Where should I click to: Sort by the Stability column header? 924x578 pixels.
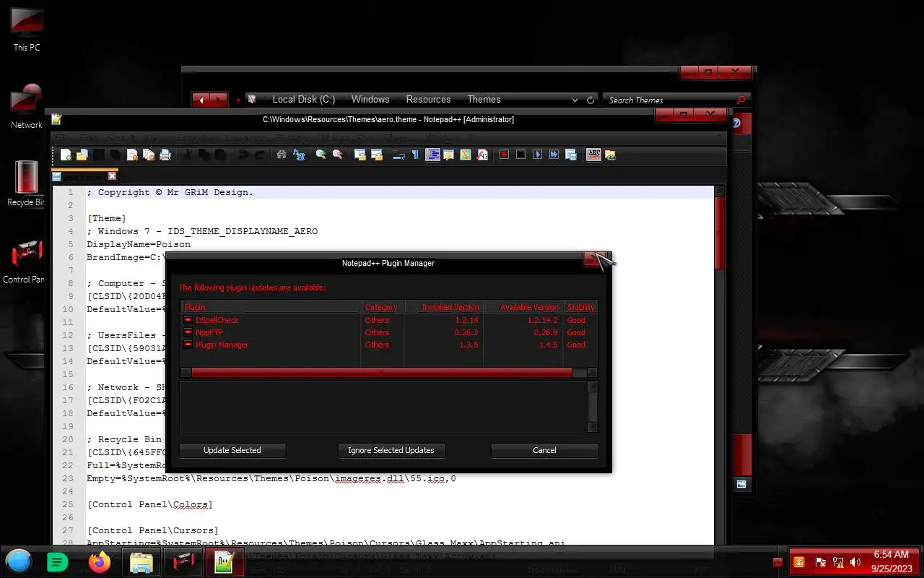click(580, 307)
